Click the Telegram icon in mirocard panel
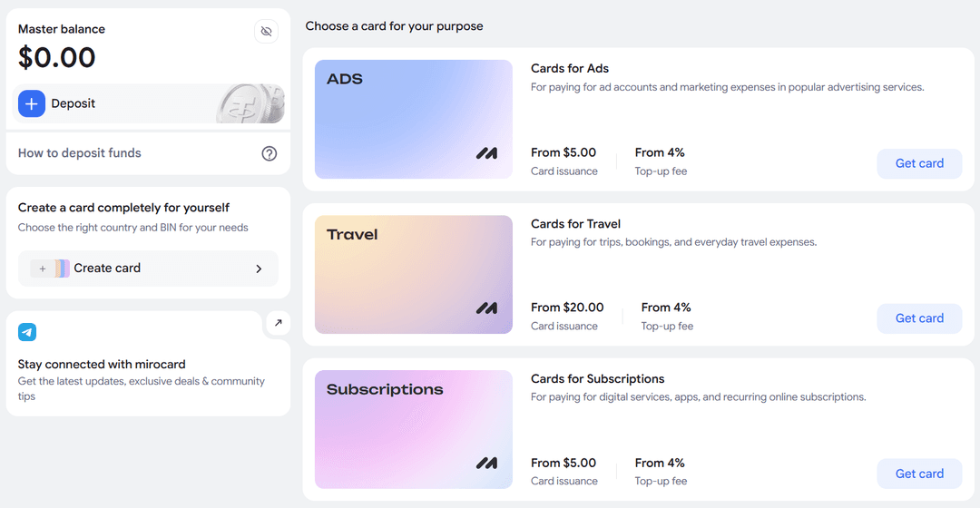 pos(27,332)
